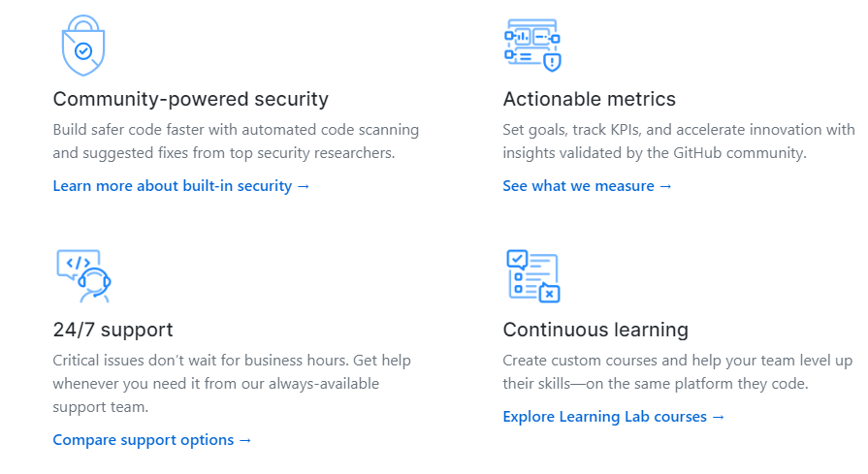Viewport: 868px width, 474px height.
Task: Click the arrow after 'Compare support options'
Action: [x=245, y=440]
